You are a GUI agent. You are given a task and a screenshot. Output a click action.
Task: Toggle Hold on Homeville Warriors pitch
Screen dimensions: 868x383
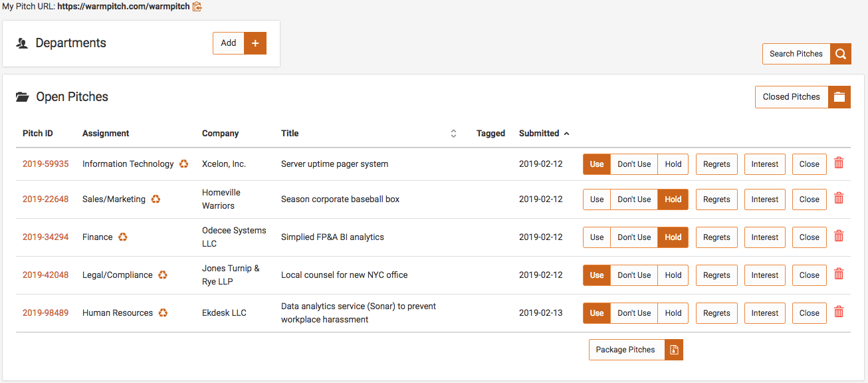click(673, 199)
